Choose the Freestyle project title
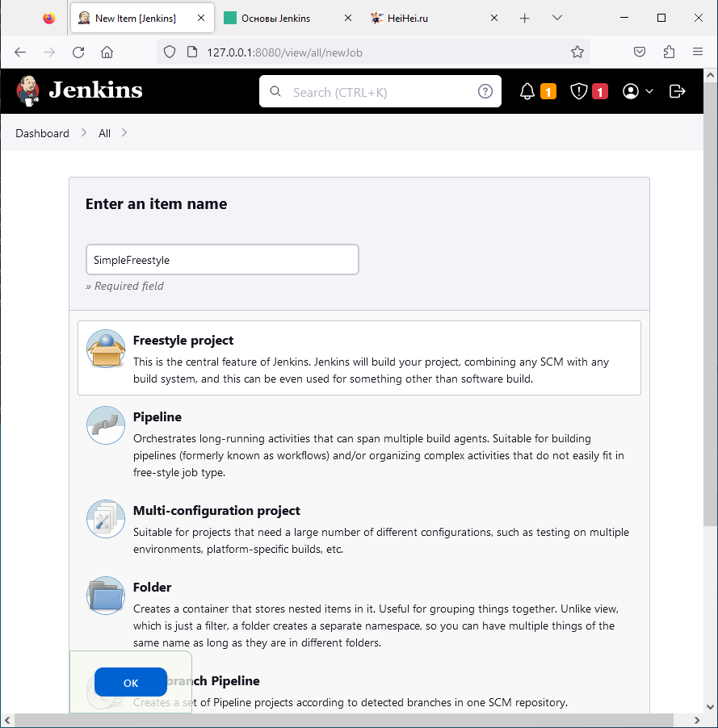This screenshot has width=718, height=728. point(183,341)
